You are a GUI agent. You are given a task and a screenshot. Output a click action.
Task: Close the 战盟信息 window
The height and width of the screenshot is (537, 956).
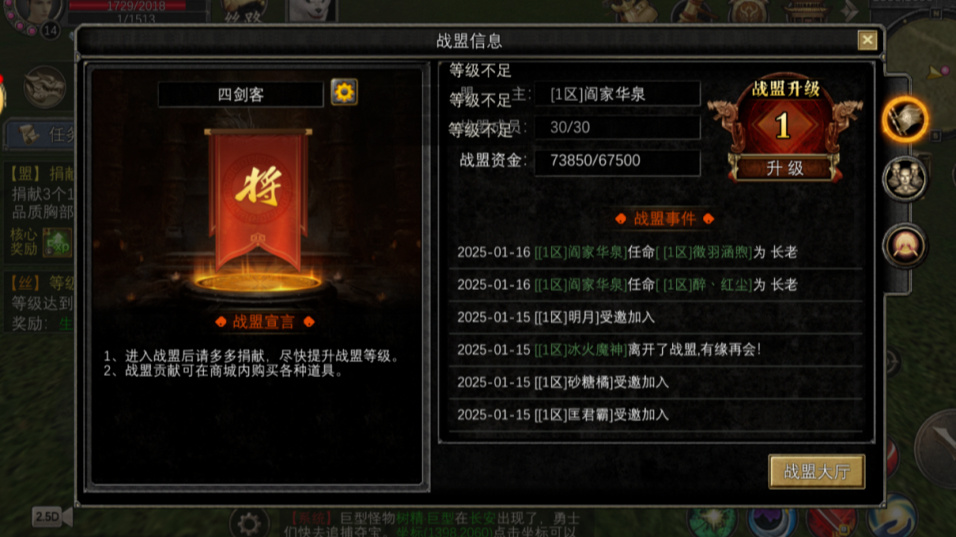click(x=867, y=40)
